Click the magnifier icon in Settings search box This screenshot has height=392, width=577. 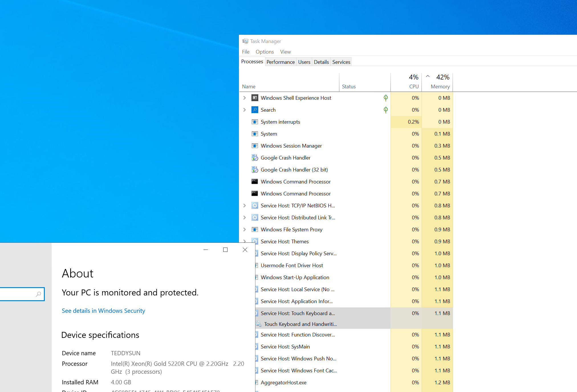(38, 294)
